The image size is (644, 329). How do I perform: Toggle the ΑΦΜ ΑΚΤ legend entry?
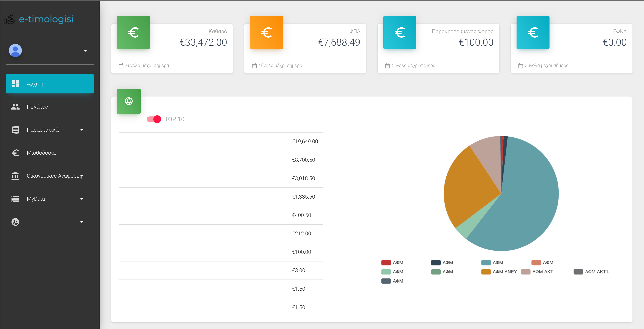click(x=537, y=272)
